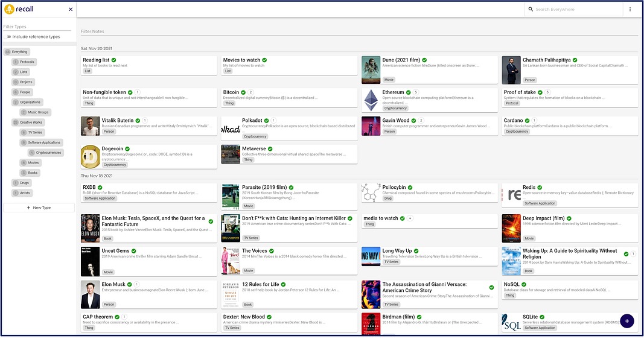Filter by Protocols type
The height and width of the screenshot is (362, 644).
[x=24, y=62]
